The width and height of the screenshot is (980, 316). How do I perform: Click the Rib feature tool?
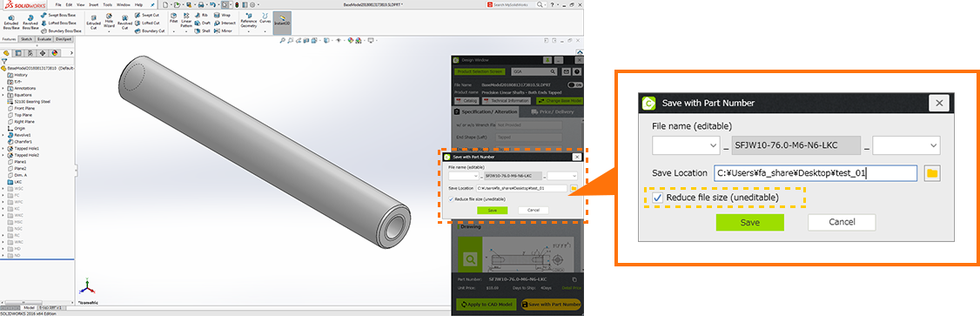201,14
